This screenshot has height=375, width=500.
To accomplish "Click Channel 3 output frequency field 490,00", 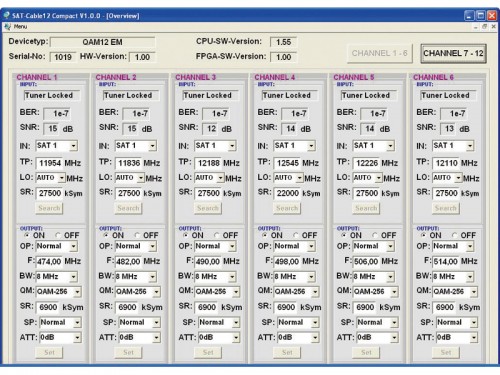I will 208,261.
